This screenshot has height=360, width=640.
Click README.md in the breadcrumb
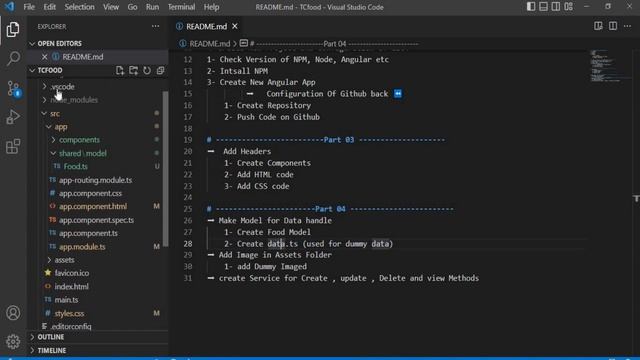[x=209, y=44]
